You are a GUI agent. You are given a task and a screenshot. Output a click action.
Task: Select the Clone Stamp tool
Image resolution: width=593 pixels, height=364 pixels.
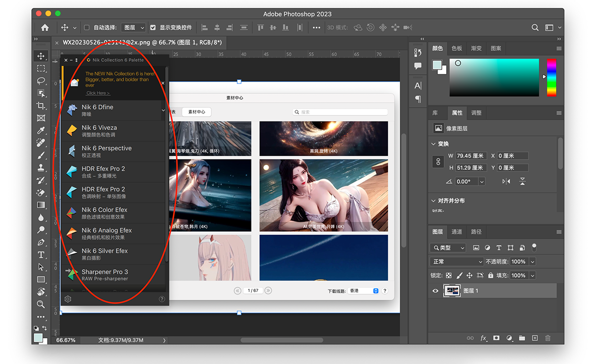pos(41,167)
